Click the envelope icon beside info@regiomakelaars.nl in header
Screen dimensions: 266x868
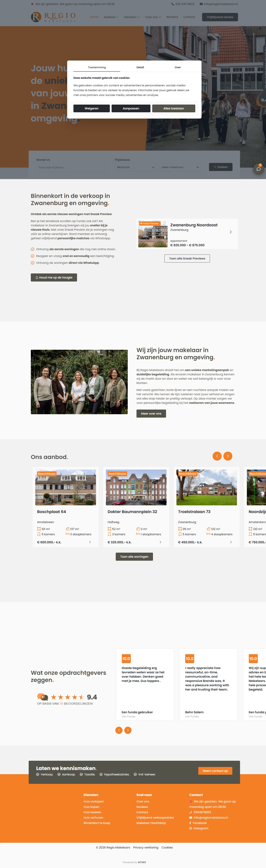tap(201, 4)
